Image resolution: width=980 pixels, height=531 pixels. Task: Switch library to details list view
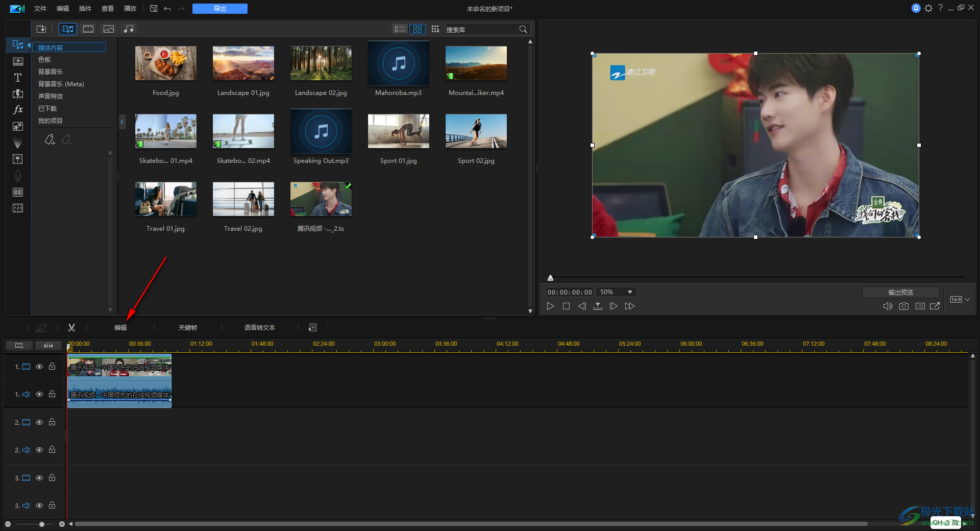pos(400,29)
